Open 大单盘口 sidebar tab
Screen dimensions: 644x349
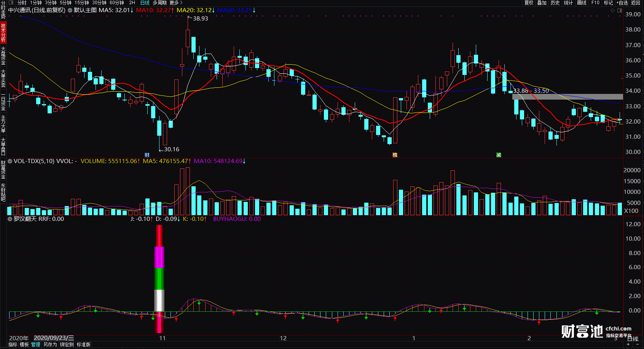[3, 146]
